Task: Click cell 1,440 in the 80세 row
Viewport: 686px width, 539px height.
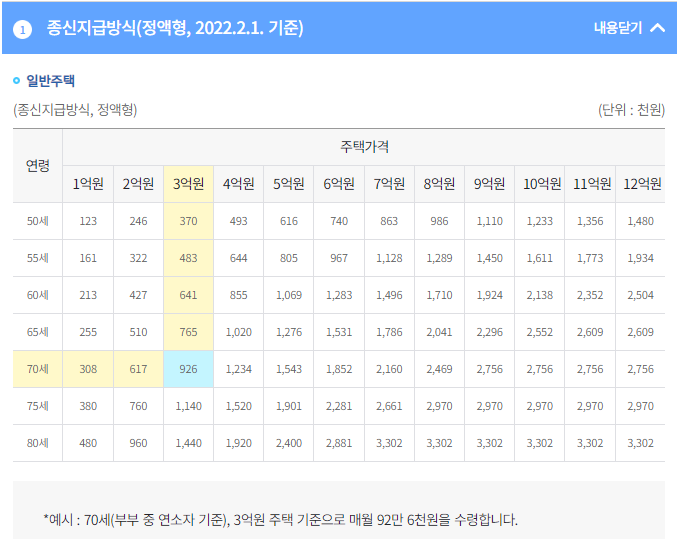Action: (189, 443)
